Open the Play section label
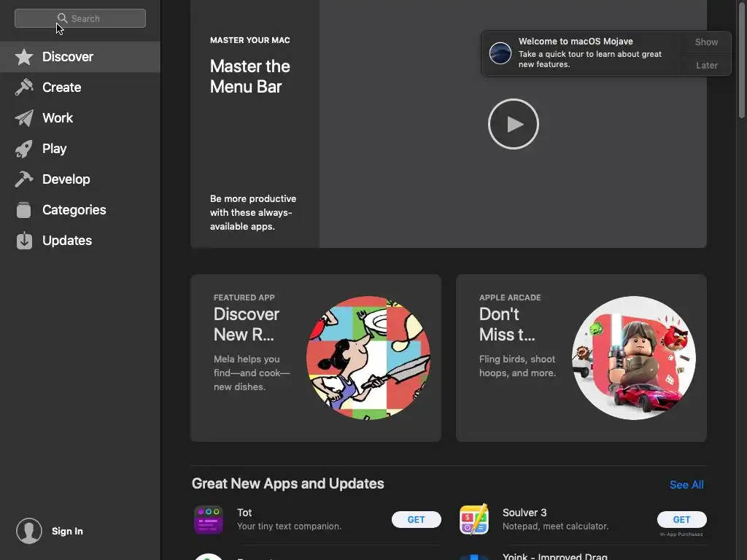Viewport: 747px width, 560px height. click(x=54, y=149)
